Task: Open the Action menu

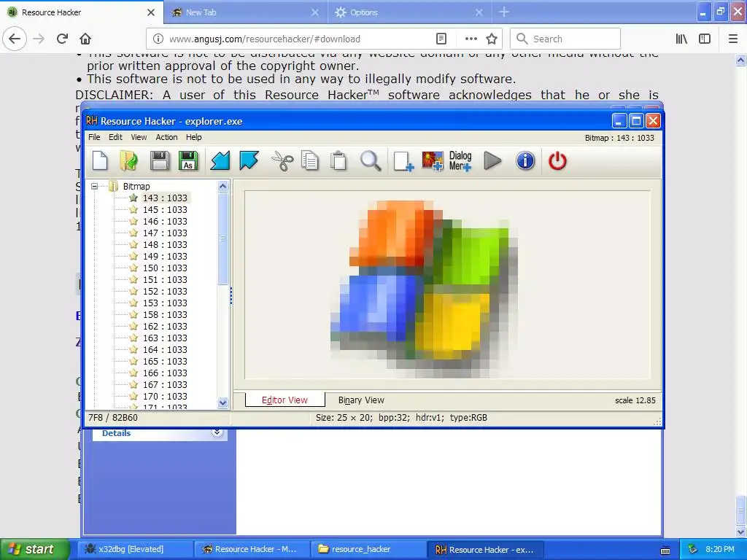Action: pyautogui.click(x=166, y=137)
